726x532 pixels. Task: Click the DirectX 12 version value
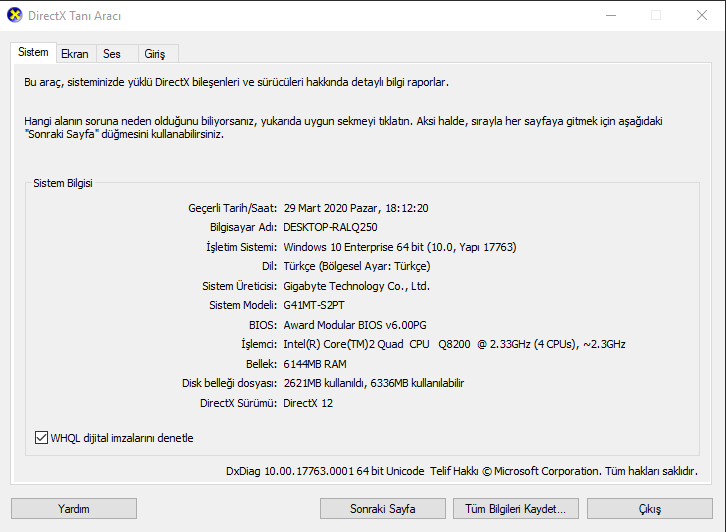pos(308,403)
